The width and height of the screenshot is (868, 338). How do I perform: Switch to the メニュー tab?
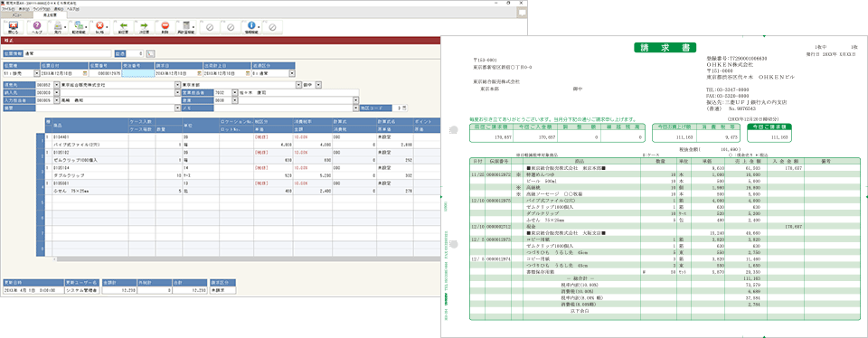17,15
